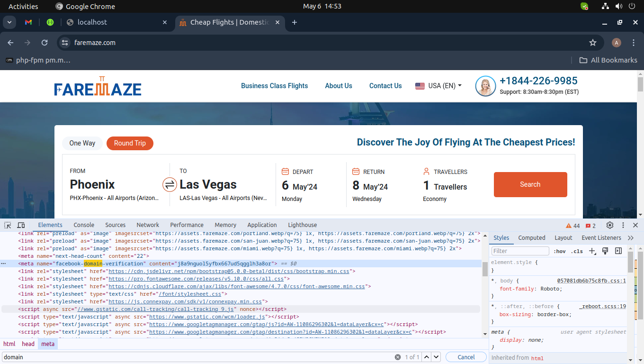Viewport: 644px width, 364px height.
Task: Open the _reboot.scss:19 source link
Action: pyautogui.click(x=602, y=307)
